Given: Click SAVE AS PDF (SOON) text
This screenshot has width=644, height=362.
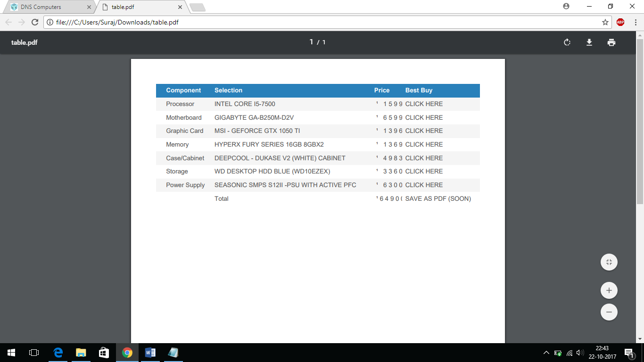Looking at the screenshot, I should (x=438, y=198).
